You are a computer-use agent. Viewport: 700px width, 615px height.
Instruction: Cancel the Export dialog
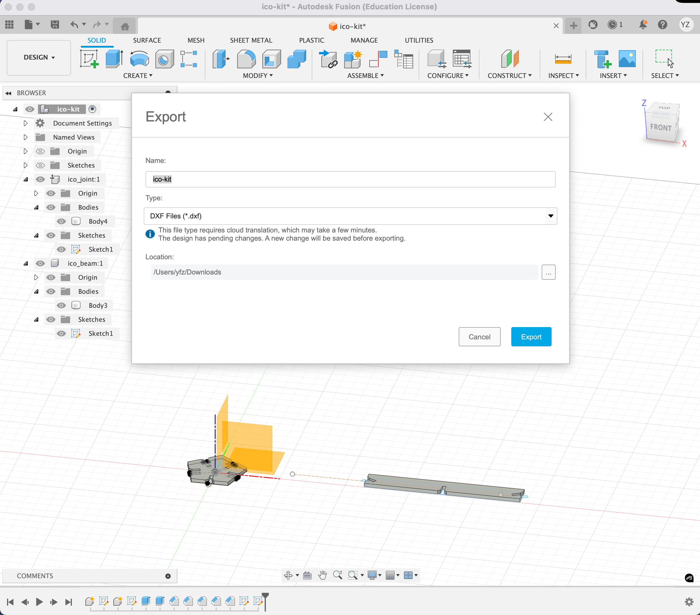(479, 337)
